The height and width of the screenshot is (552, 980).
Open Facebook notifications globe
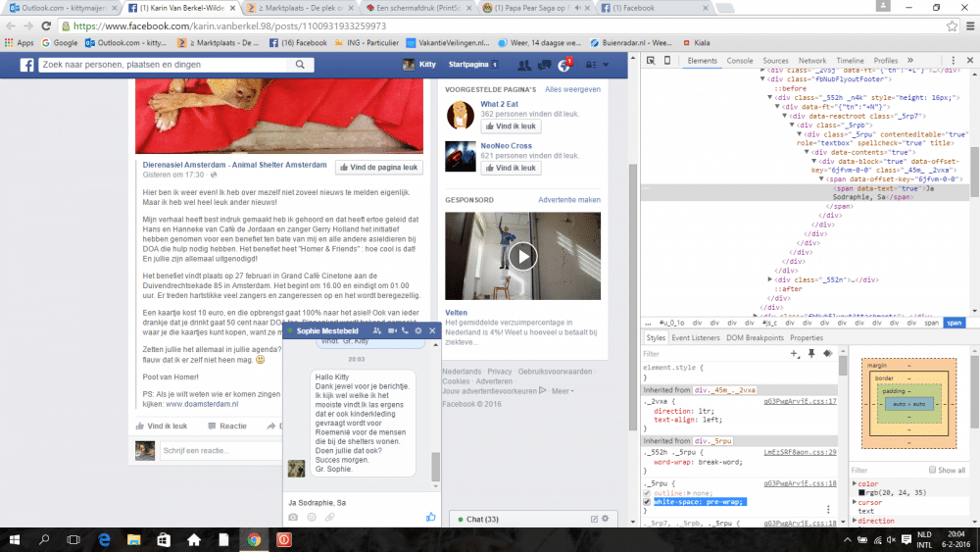[563, 65]
